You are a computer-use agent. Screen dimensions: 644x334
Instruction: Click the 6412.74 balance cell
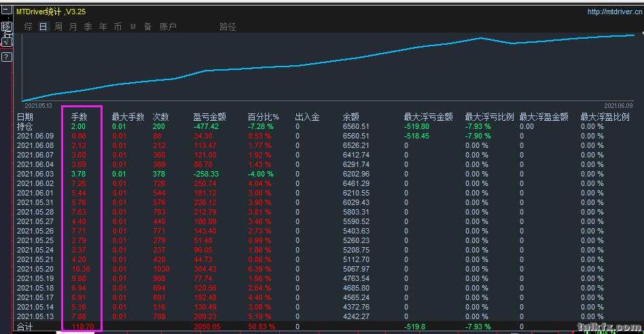click(356, 155)
